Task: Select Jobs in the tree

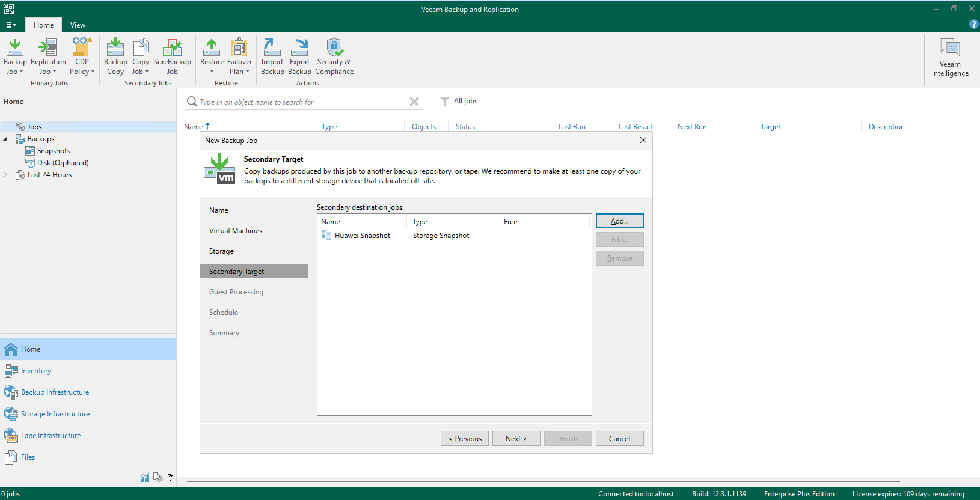Action: [34, 127]
